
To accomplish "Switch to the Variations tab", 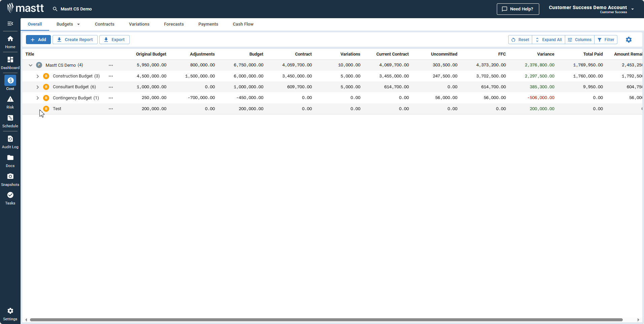I will tap(139, 24).
